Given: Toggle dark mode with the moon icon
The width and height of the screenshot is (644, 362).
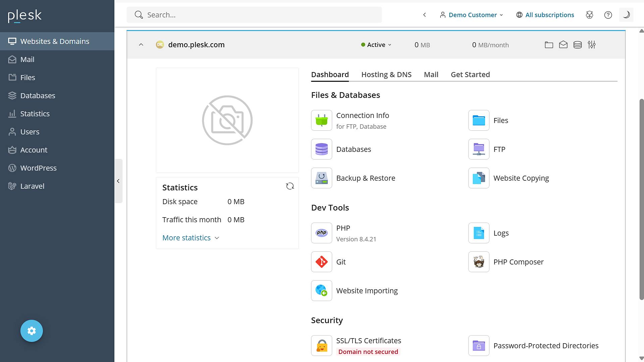Looking at the screenshot, I should tap(626, 15).
